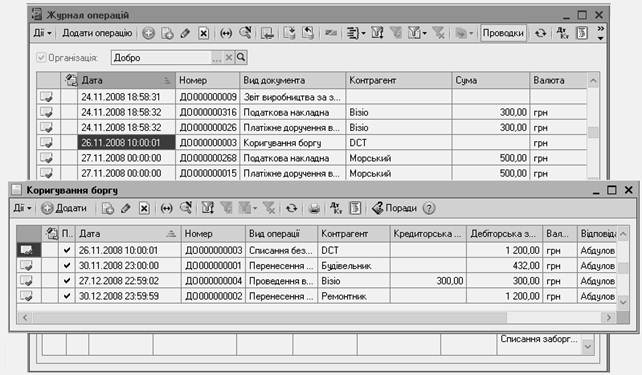Click search magnifier icon in Коригування боргу toolbar
This screenshot has width=642, height=375.
point(185,208)
